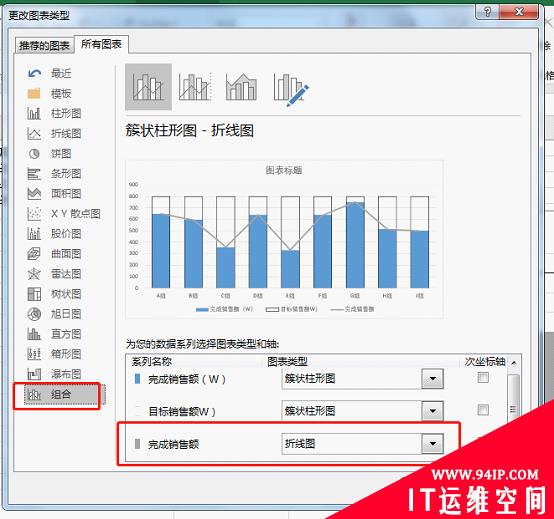Click the chart preview thumbnail

[284, 240]
